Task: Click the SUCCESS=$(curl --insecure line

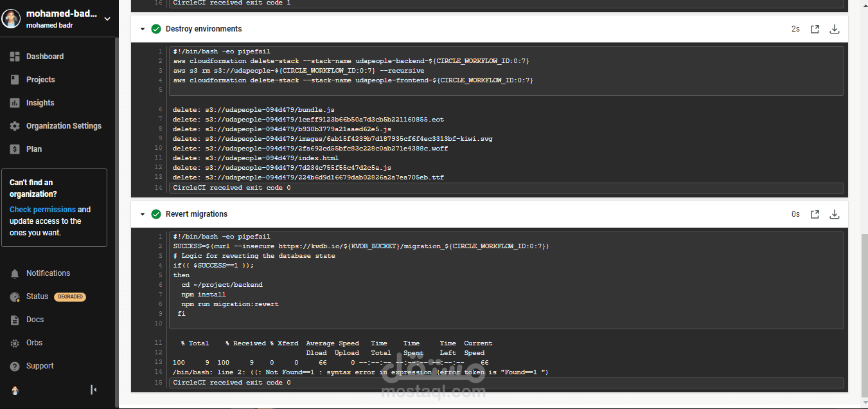Action: click(361, 246)
